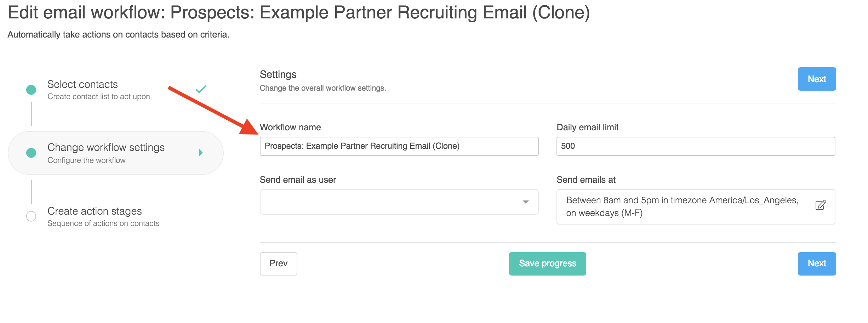868x323 pixels.
Task: Click the arrow icon on Change workflow settings
Action: coord(201,153)
